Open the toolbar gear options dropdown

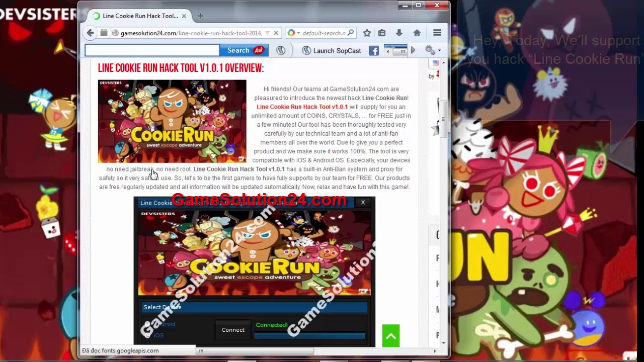(x=433, y=50)
